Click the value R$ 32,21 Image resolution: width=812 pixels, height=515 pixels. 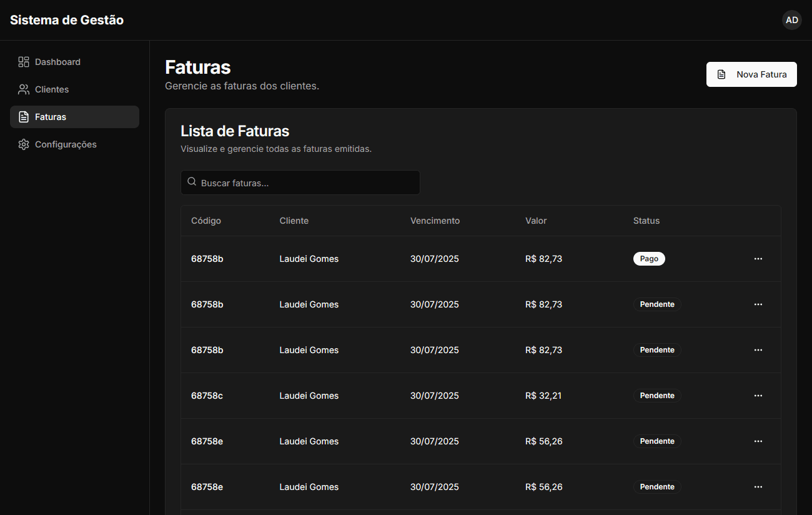(543, 396)
